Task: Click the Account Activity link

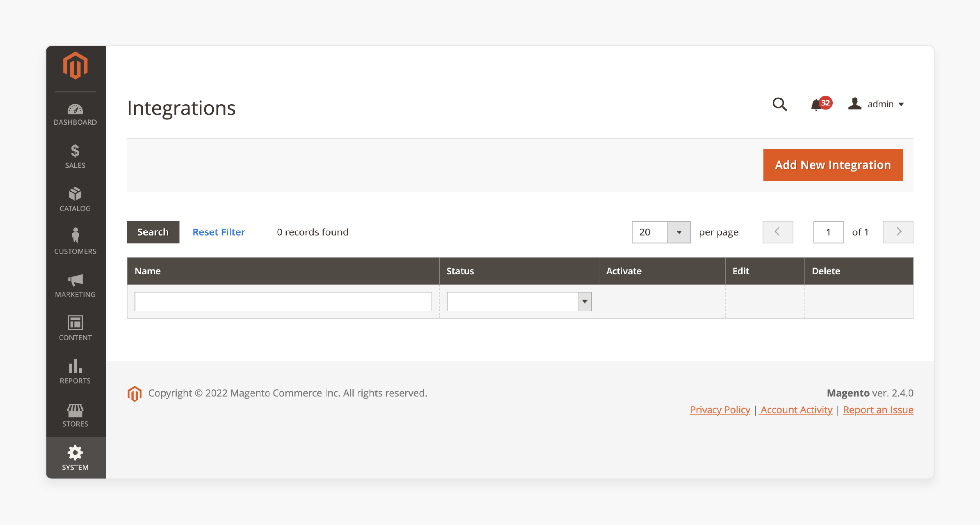Action: tap(797, 410)
